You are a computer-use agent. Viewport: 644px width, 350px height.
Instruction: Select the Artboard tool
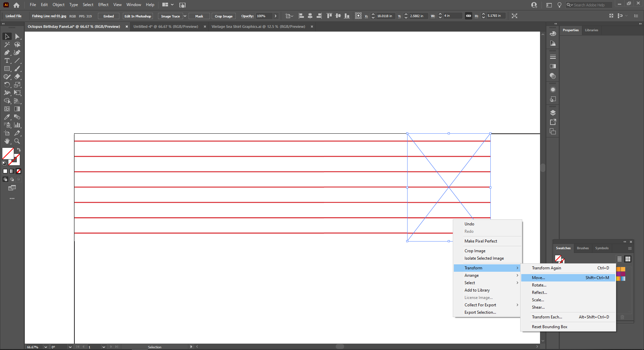7,133
